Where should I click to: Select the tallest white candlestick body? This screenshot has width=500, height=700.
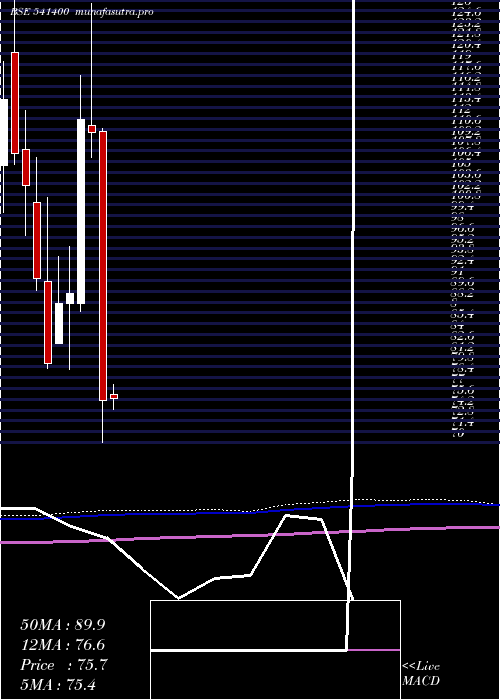81,211
